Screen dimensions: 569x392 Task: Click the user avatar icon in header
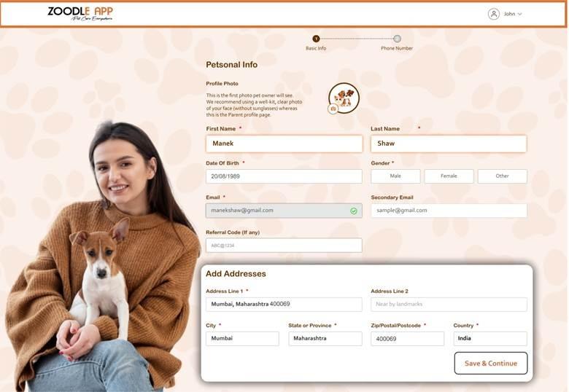tap(494, 14)
